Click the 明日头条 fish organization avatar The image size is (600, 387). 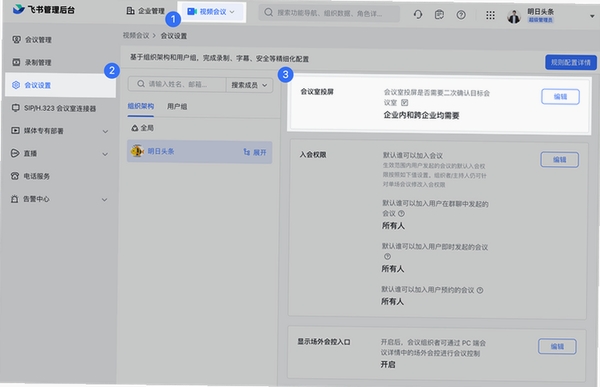[137, 151]
